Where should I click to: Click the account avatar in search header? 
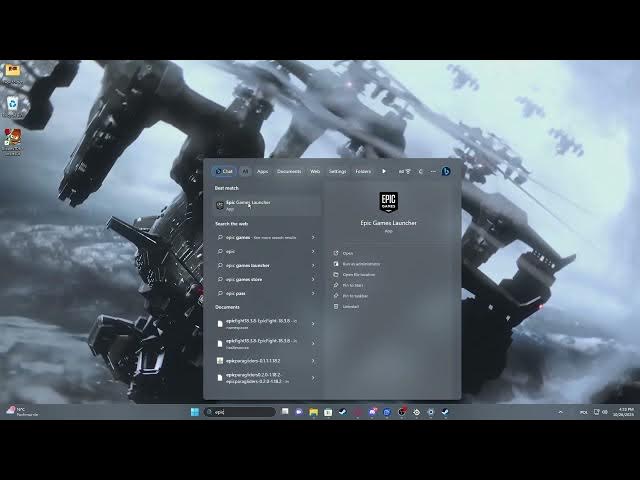(x=421, y=171)
